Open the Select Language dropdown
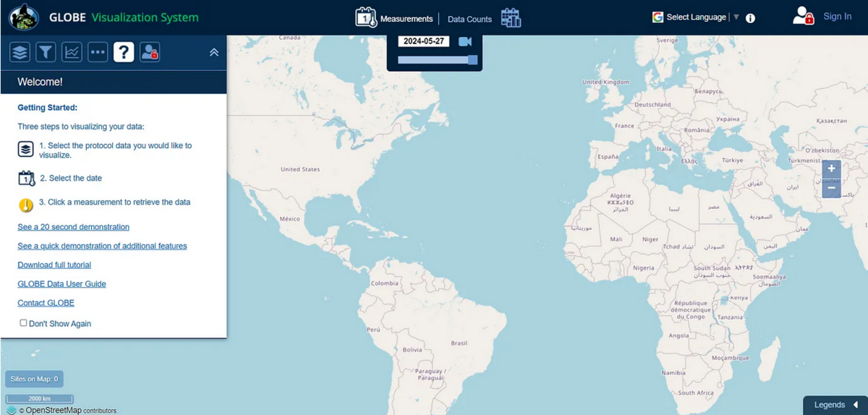This screenshot has height=415, width=868. pyautogui.click(x=702, y=17)
